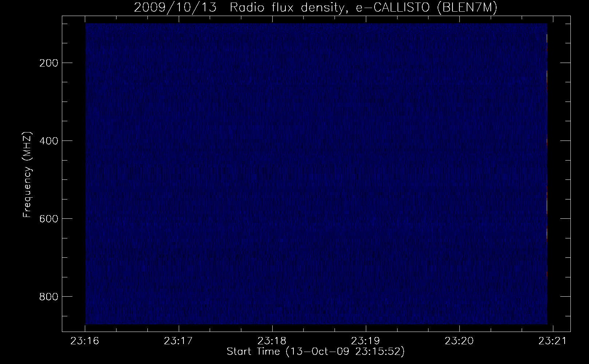Click inside the blue spectrogram data area

(x=316, y=174)
